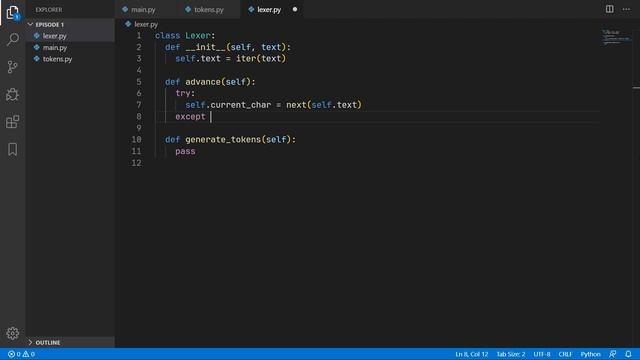The height and width of the screenshot is (360, 640).
Task: Open the Bookmarks view icon
Action: [x=13, y=149]
